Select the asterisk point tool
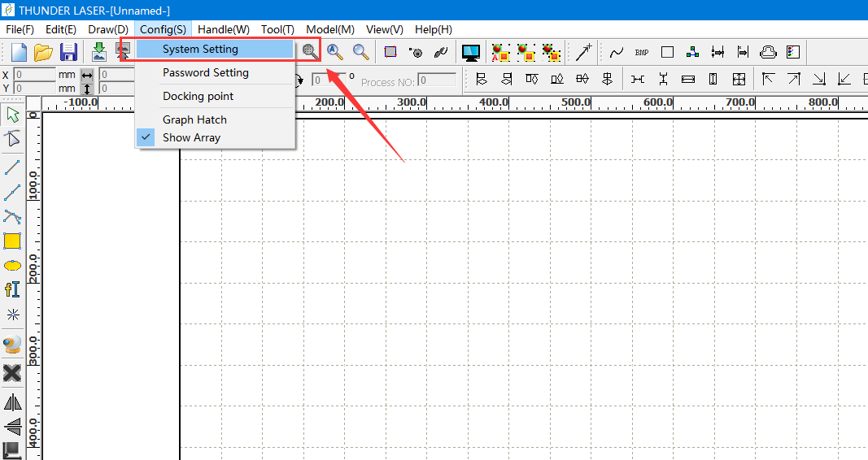The height and width of the screenshot is (460, 868). [13, 315]
